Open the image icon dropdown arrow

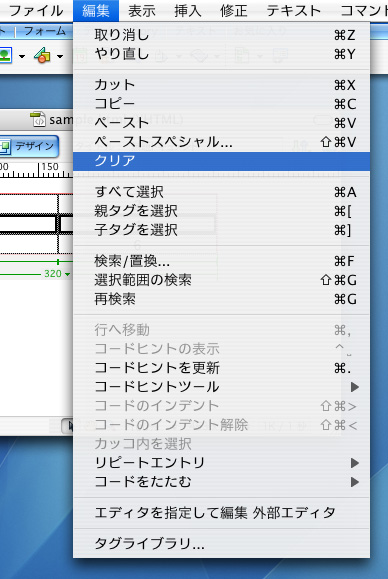pyautogui.click(x=22, y=56)
